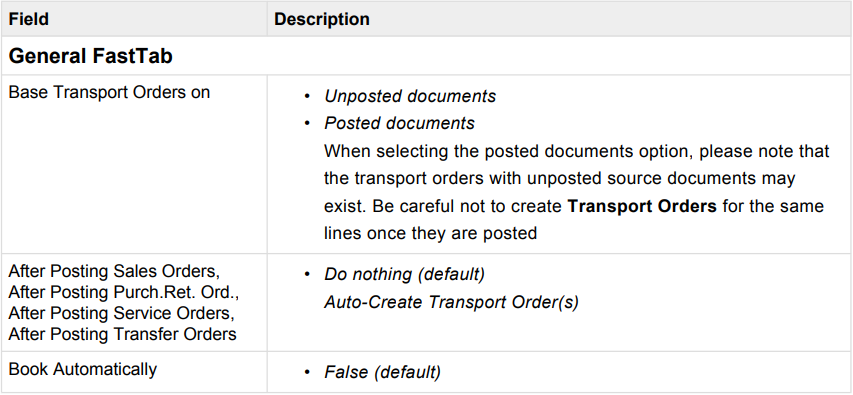The height and width of the screenshot is (395, 853).
Task: Click the bold Transport Orders text
Action: 641,206
